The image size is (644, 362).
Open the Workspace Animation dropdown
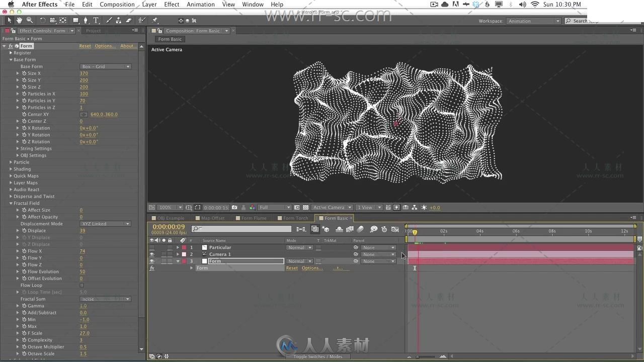533,21
